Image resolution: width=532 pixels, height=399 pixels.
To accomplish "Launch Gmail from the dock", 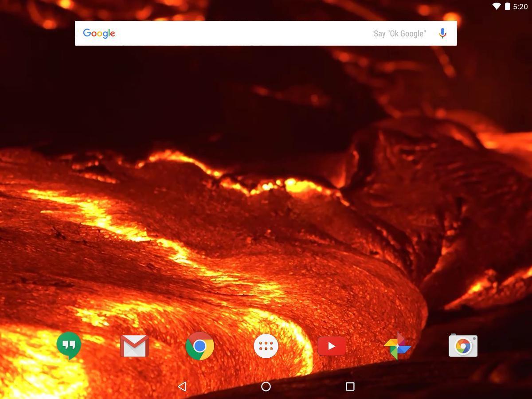I will pyautogui.click(x=134, y=346).
